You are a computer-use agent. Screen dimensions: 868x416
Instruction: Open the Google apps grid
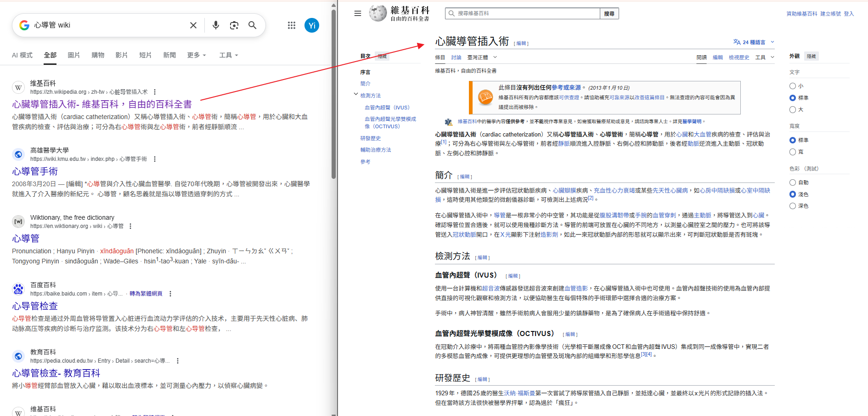pos(292,25)
